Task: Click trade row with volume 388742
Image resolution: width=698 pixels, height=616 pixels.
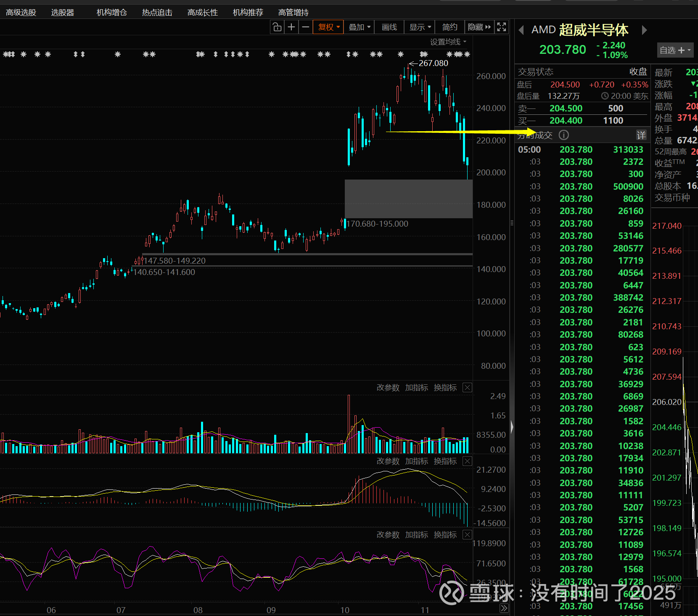Action: [582, 298]
